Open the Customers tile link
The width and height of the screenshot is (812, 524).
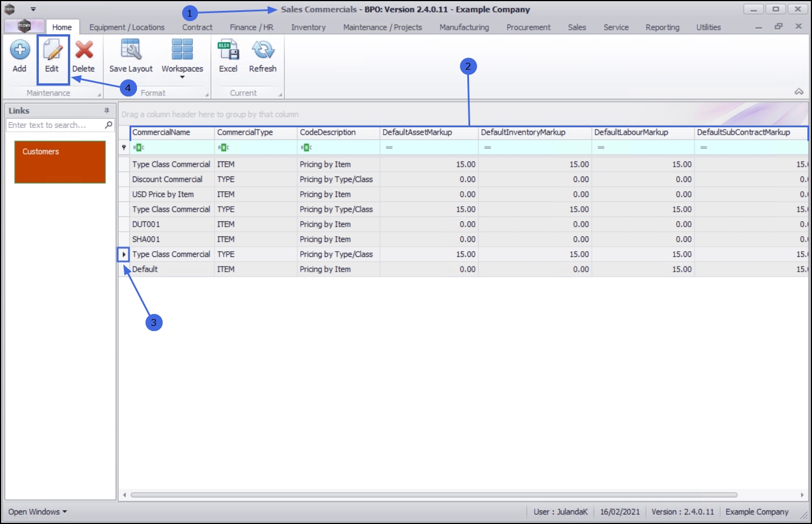tap(60, 162)
